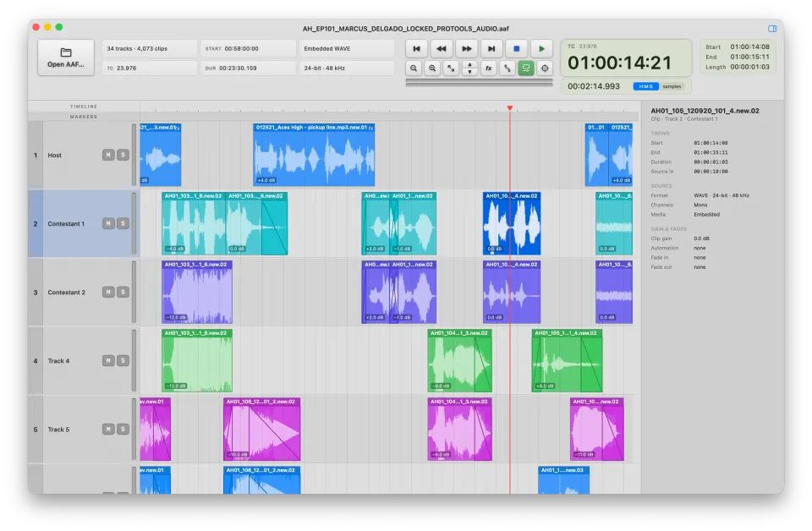Select the AH01_103_1_6.new.02 clip on Contestant 2
This screenshot has height=531, width=812.
197,292
